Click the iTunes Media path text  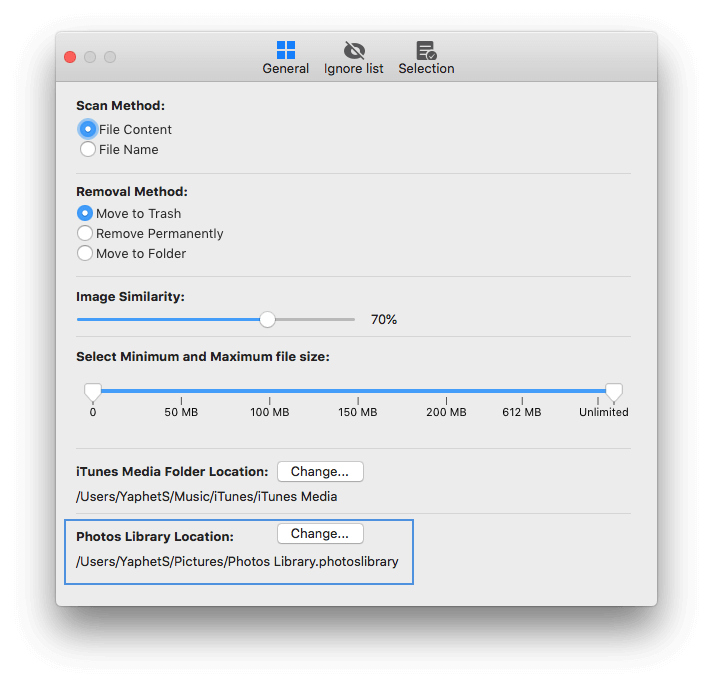[206, 496]
